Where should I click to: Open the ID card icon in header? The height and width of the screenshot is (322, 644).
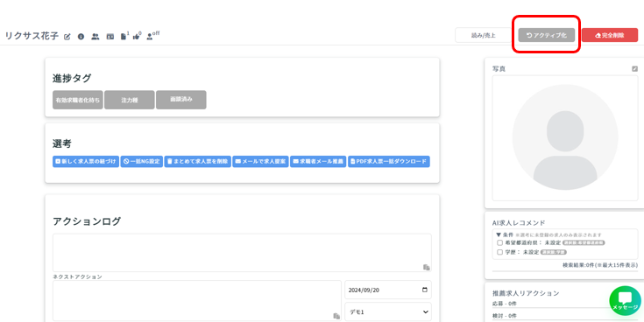110,37
